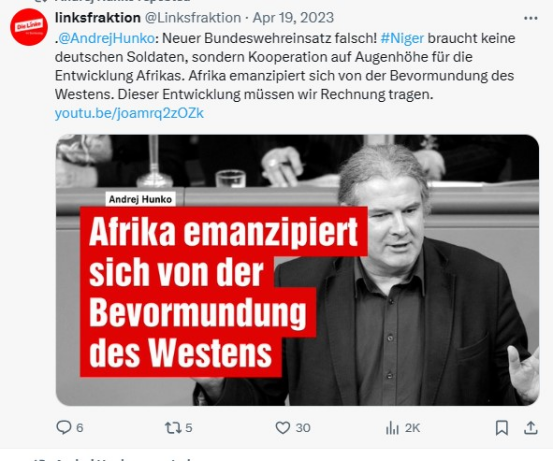
Task: Click the repost count 5
Action: [189, 428]
